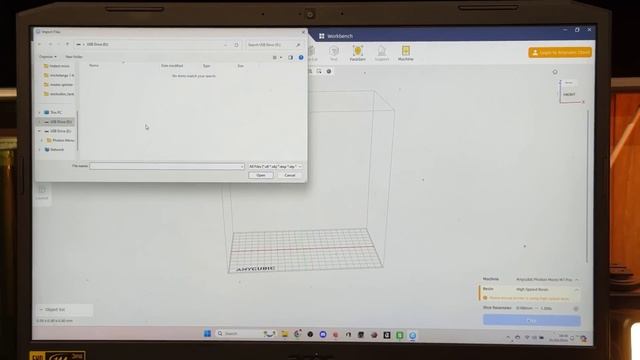Click the blue help icon in dialog
Image resolution: width=640 pixels, height=360 pixels.
301,58
